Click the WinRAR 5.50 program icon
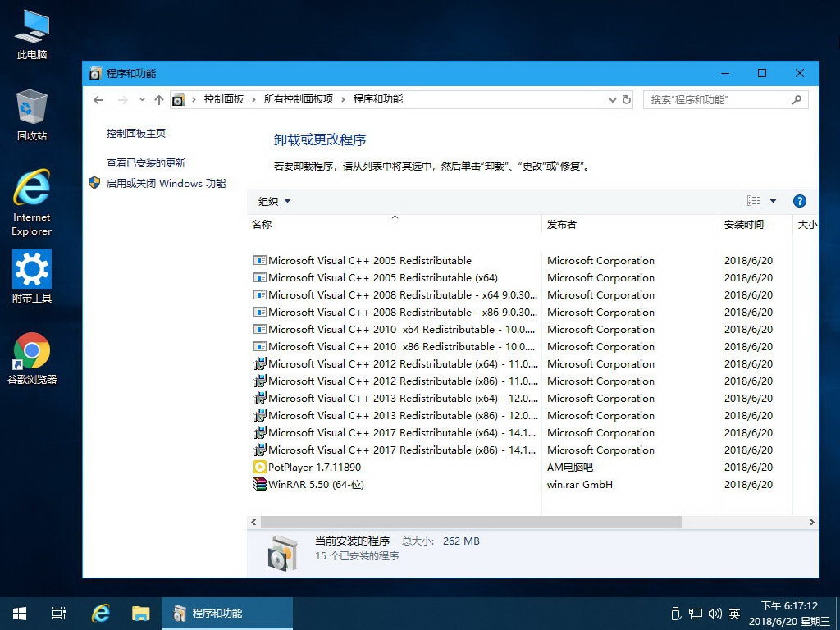Viewport: 840px width, 630px height. tap(260, 484)
